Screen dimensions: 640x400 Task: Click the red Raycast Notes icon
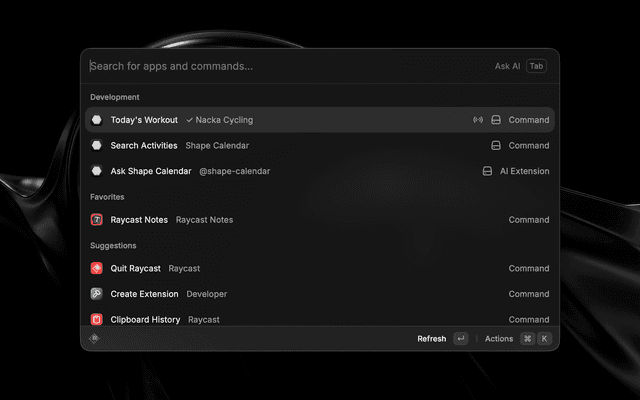click(x=97, y=219)
